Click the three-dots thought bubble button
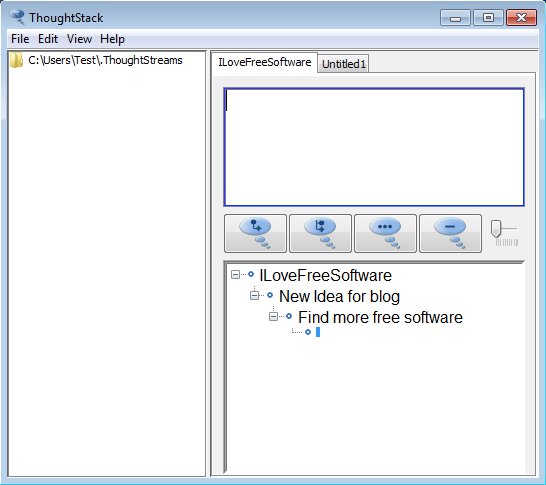 [385, 233]
